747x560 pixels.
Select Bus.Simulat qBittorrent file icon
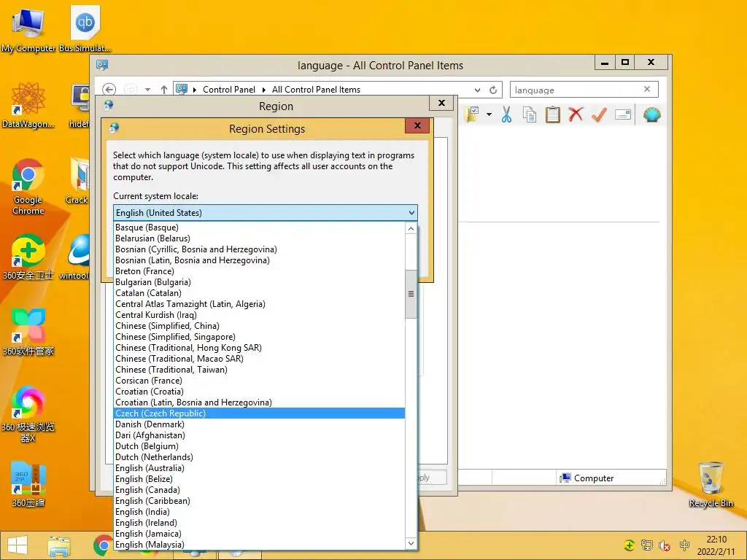[x=85, y=29]
